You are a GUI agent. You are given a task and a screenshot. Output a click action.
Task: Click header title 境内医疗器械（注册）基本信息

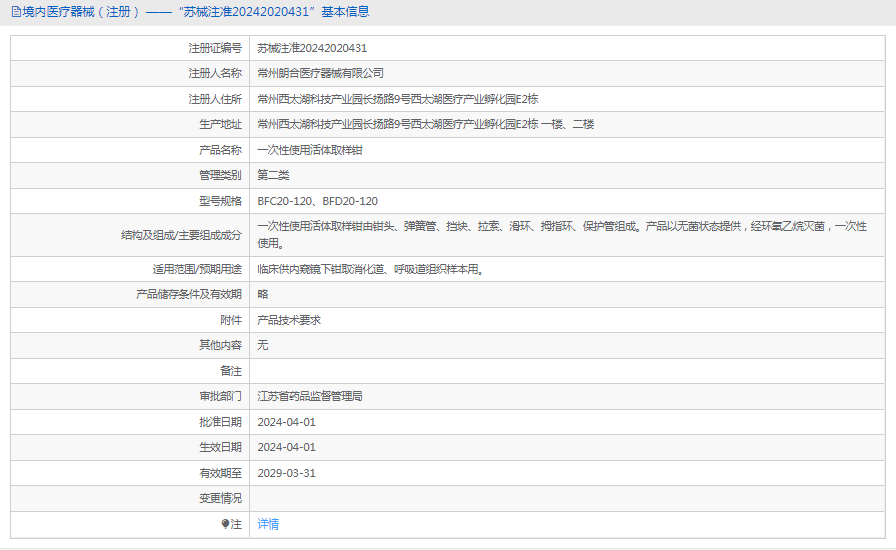[x=195, y=11]
